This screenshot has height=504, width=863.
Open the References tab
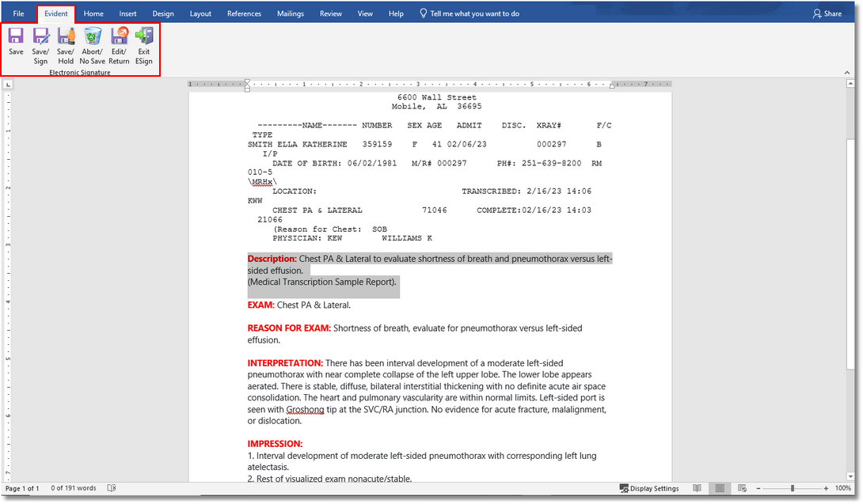coord(244,13)
